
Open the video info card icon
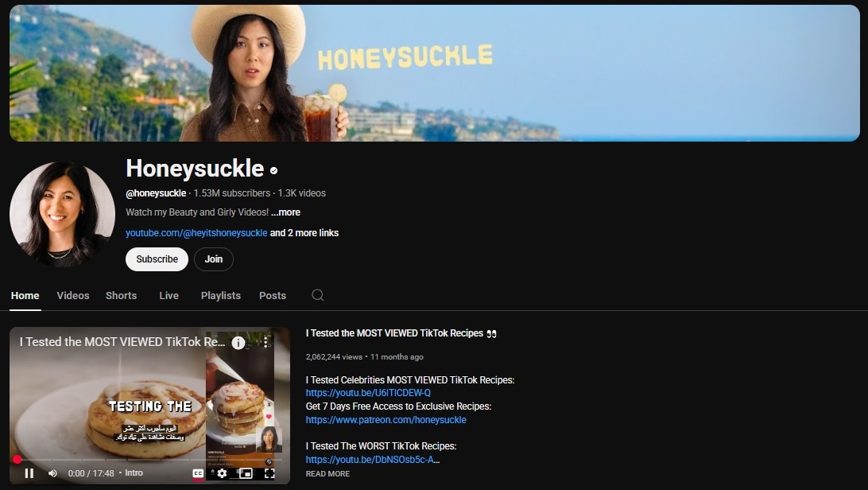[238, 343]
